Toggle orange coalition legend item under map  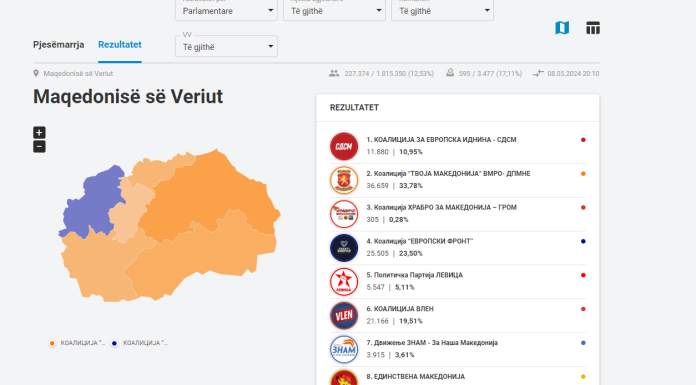[x=77, y=343]
